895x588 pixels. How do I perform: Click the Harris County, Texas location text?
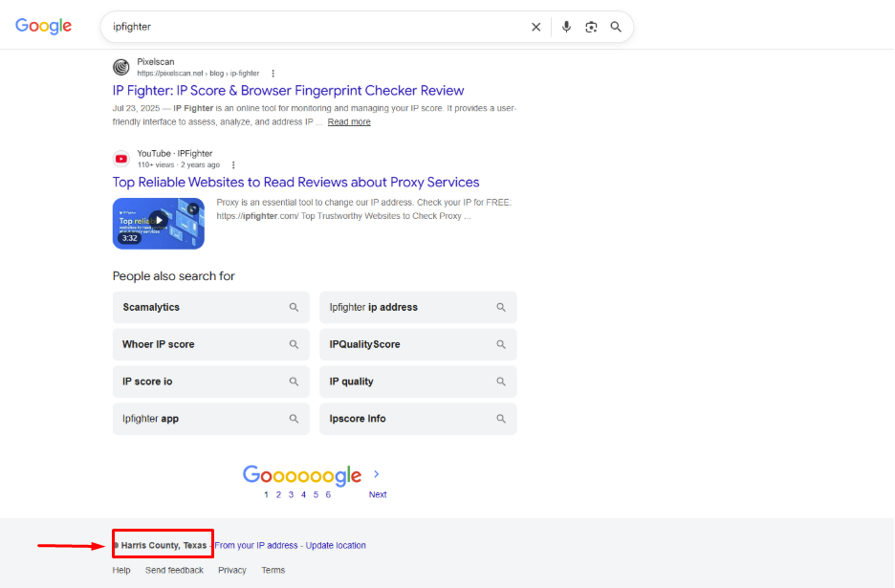point(164,545)
